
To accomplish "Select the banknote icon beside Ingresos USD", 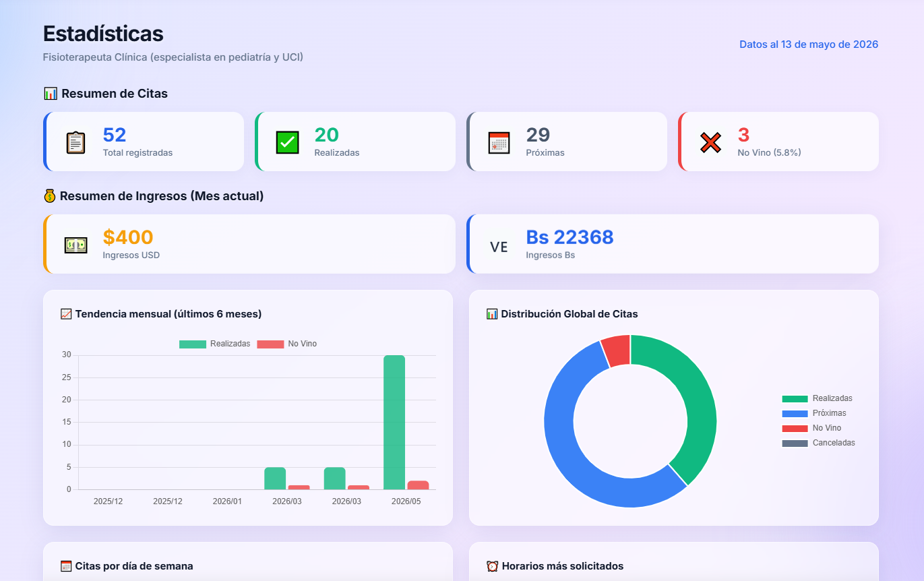I will click(75, 245).
